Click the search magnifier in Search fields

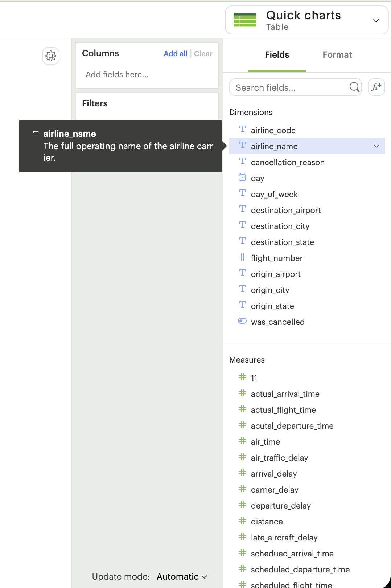pyautogui.click(x=353, y=87)
